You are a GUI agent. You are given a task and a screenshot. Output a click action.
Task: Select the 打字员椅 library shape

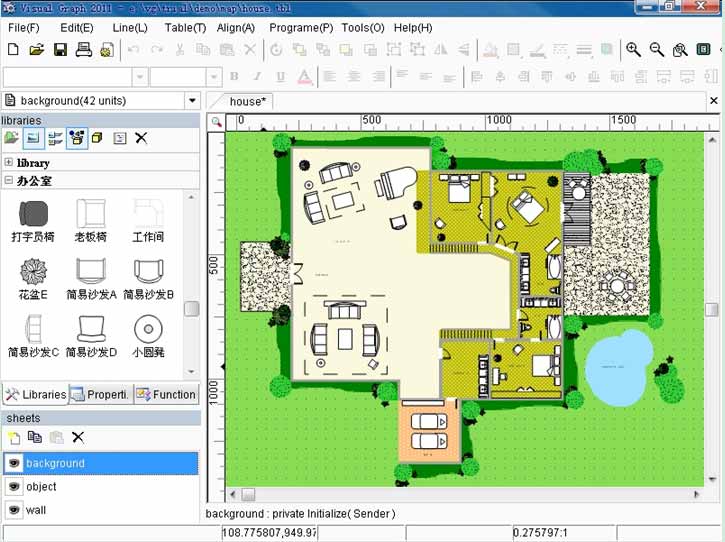[33, 221]
